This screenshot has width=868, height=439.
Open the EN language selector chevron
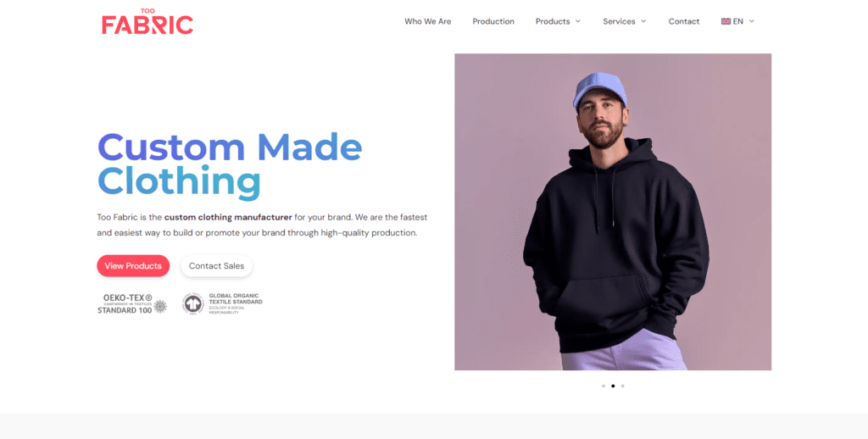pos(752,21)
